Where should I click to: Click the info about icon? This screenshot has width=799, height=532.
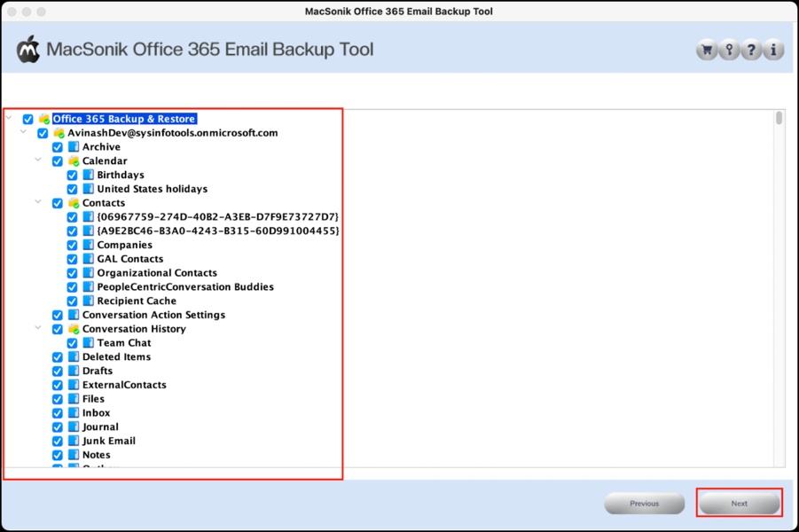(773, 50)
